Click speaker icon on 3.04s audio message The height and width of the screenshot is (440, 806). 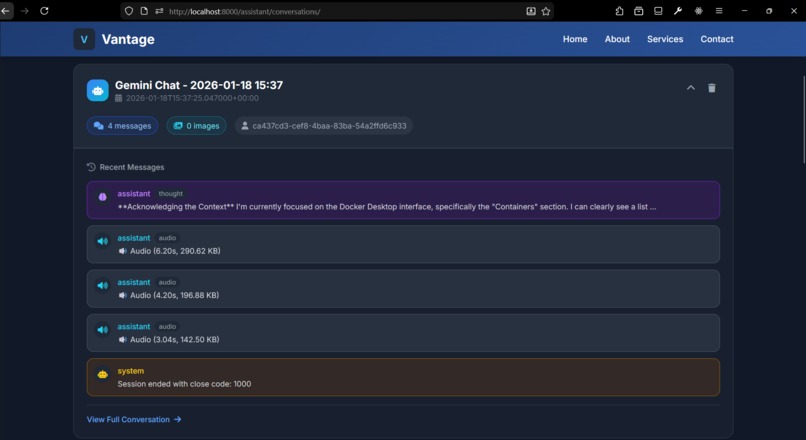point(102,329)
